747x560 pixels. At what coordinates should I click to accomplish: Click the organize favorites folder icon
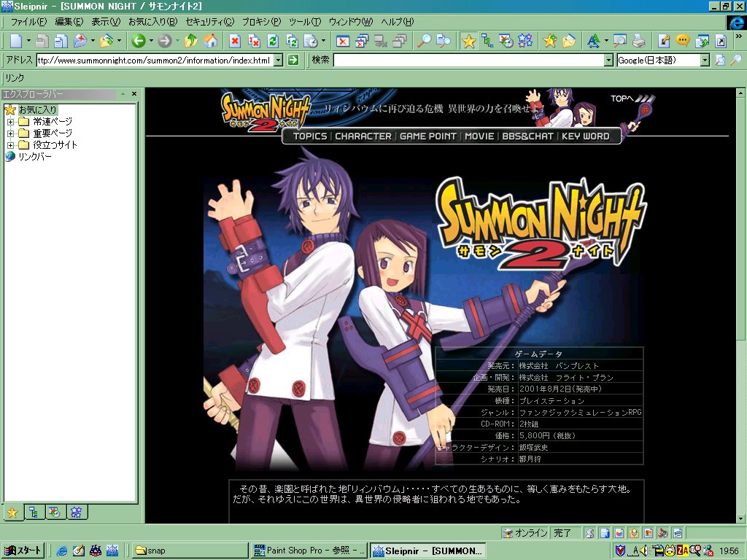click(569, 41)
